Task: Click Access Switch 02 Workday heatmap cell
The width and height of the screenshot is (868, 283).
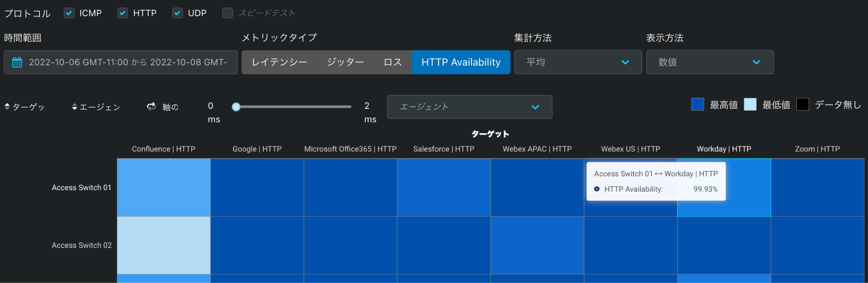Action: pyautogui.click(x=724, y=245)
